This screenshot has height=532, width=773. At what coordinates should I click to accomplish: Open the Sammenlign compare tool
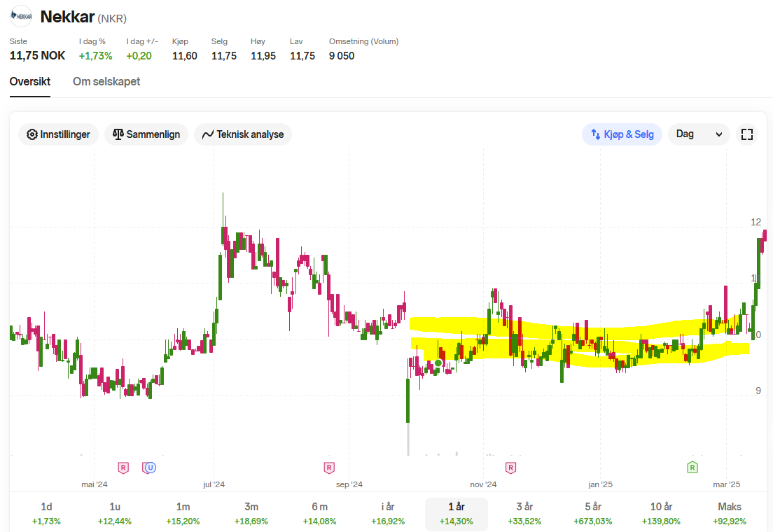tap(146, 134)
